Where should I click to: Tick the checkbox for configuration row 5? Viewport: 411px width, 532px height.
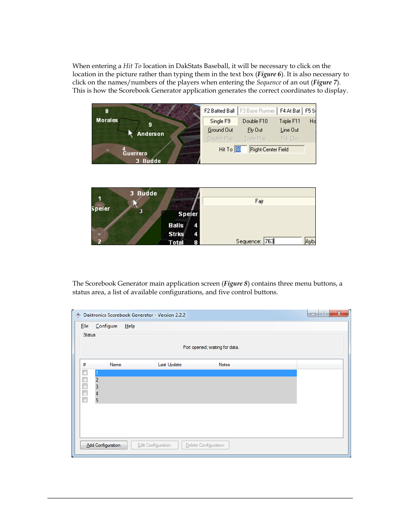coord(85,400)
